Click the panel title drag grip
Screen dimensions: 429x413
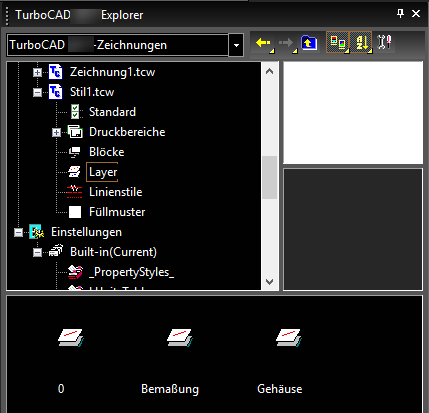7,15
